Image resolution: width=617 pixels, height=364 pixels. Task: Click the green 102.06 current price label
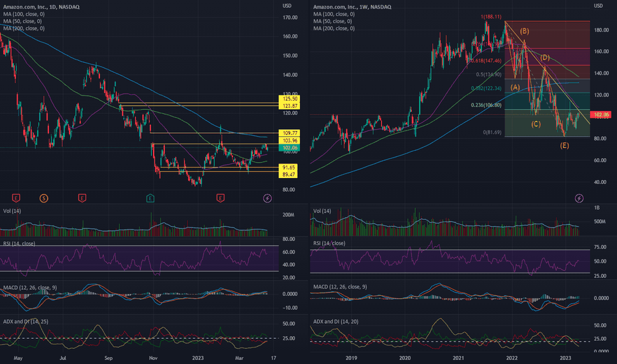click(289, 148)
